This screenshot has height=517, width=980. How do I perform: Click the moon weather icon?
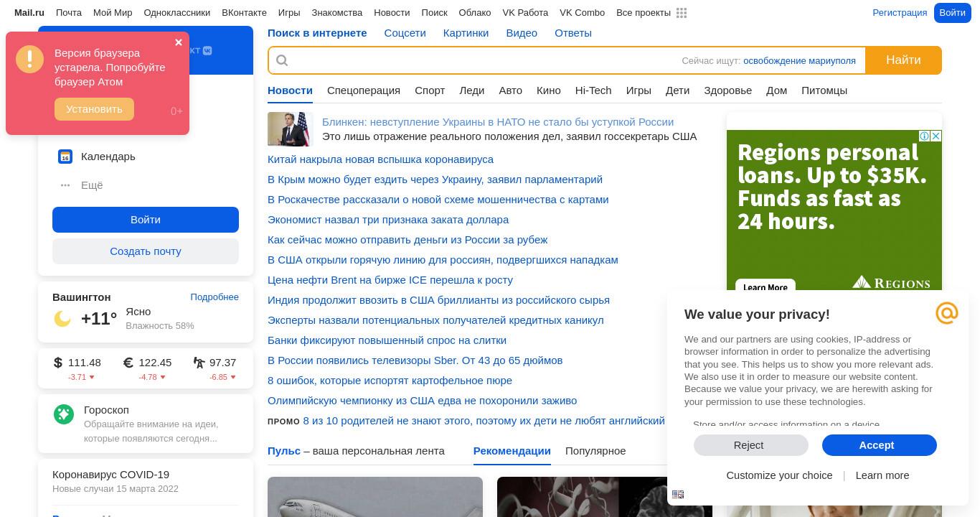coord(62,318)
